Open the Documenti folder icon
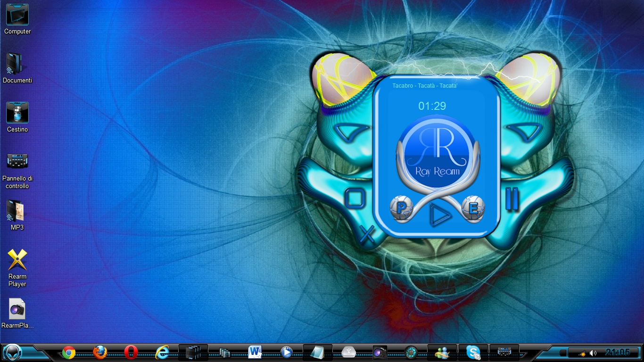644x362 pixels. [x=17, y=68]
